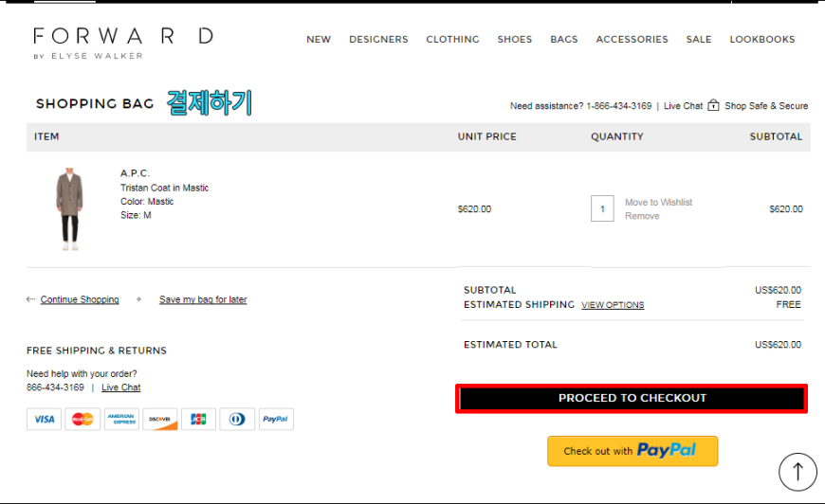Click Save my bag for later
Screen dimensions: 825x504
[203, 299]
